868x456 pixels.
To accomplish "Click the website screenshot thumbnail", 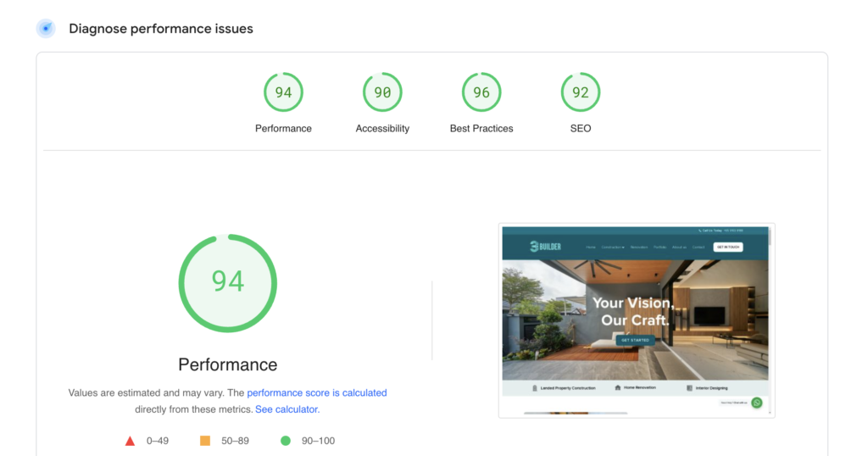I will pos(636,320).
